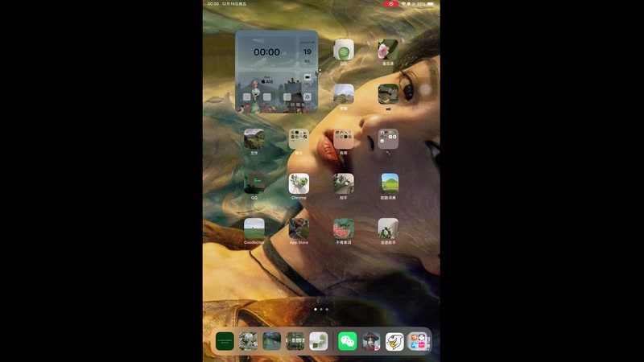The height and width of the screenshot is (362, 644).
Task: Open the shark cartoon app in dock
Action: (x=394, y=341)
